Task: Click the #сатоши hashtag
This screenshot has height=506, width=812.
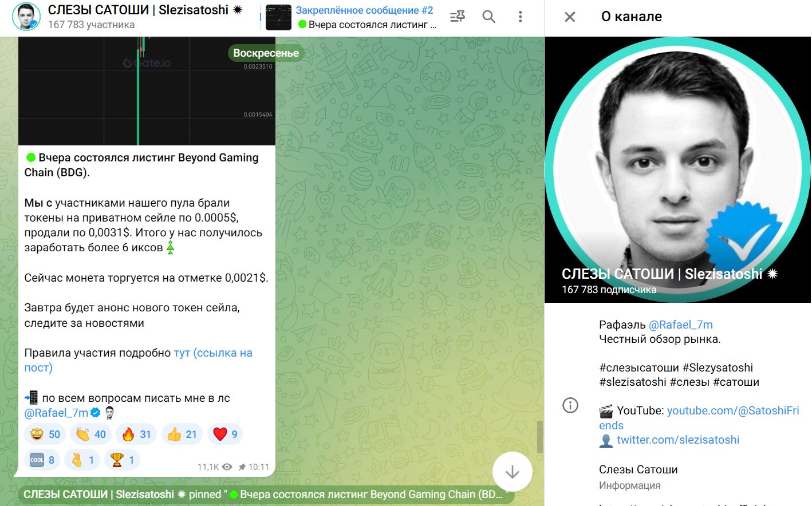Action: point(736,382)
